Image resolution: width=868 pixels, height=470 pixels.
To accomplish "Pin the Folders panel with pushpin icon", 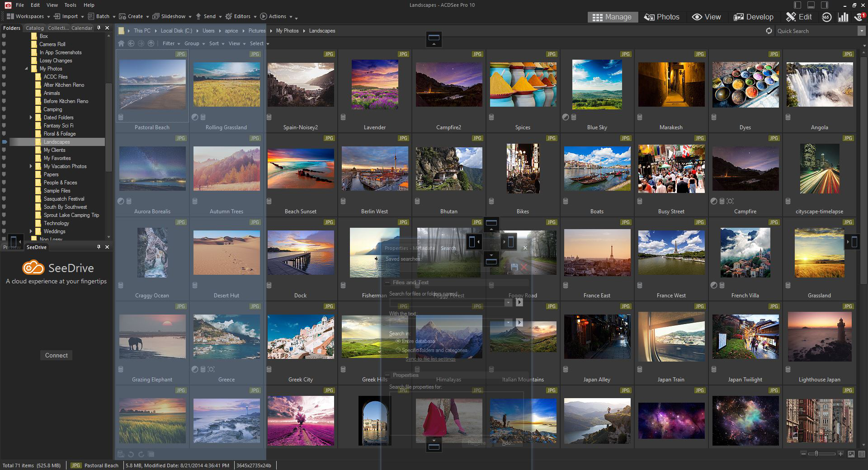I will click(99, 28).
